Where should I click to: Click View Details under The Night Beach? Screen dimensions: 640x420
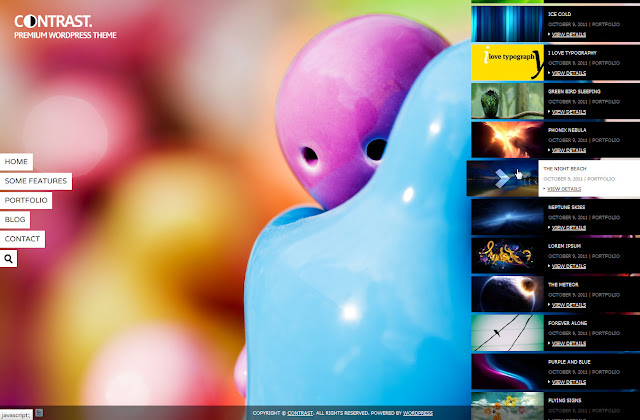point(564,189)
